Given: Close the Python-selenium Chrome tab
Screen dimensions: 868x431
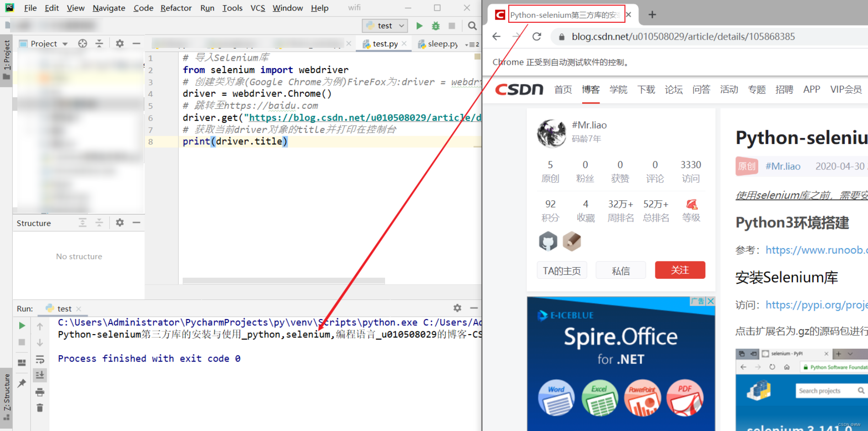Looking at the screenshot, I should pyautogui.click(x=629, y=15).
